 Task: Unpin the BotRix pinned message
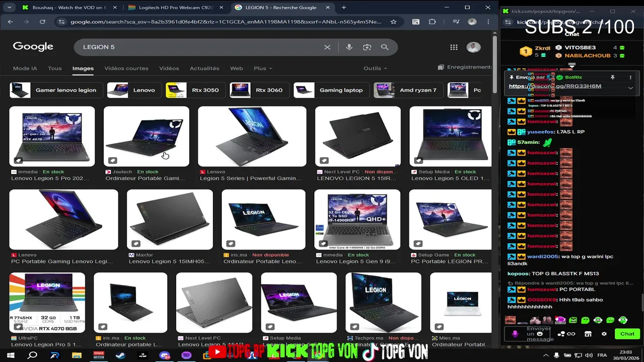(612, 77)
